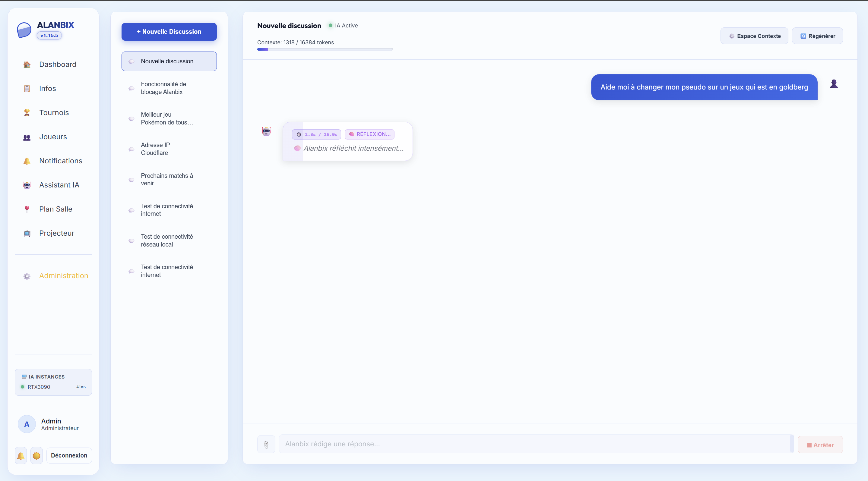Open Adresse IP Cloudflare conversation
The width and height of the screenshot is (868, 481).
click(169, 149)
